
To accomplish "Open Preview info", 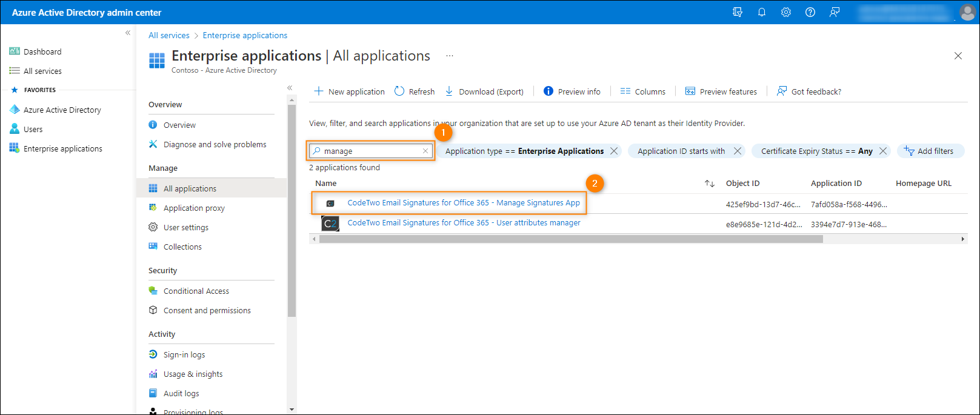I will (572, 91).
